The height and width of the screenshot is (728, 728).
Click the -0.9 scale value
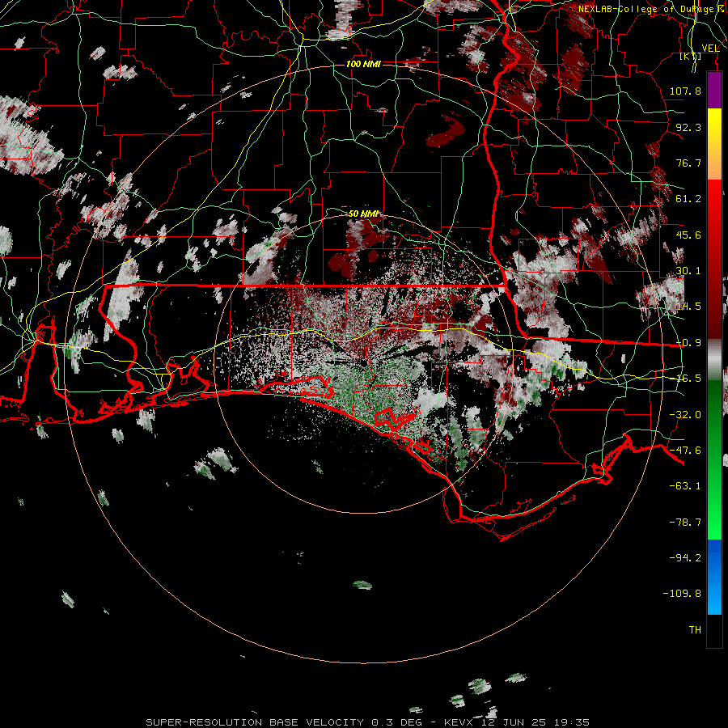(x=688, y=343)
